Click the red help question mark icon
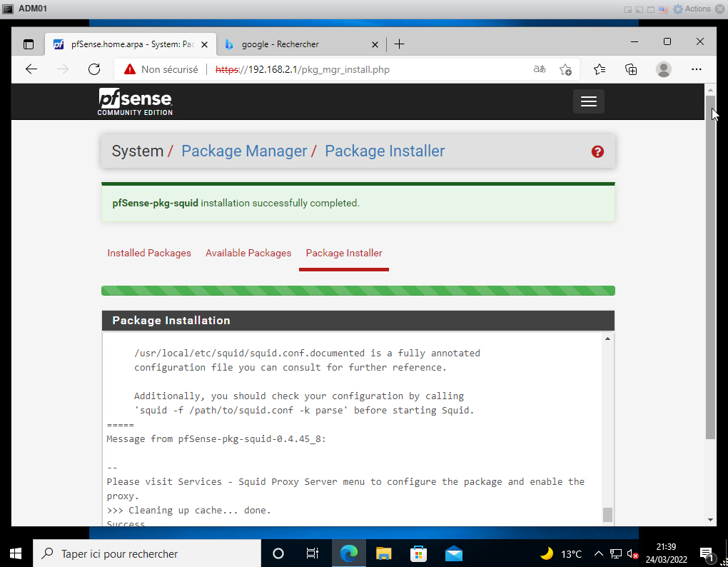The height and width of the screenshot is (567, 728). coord(597,151)
